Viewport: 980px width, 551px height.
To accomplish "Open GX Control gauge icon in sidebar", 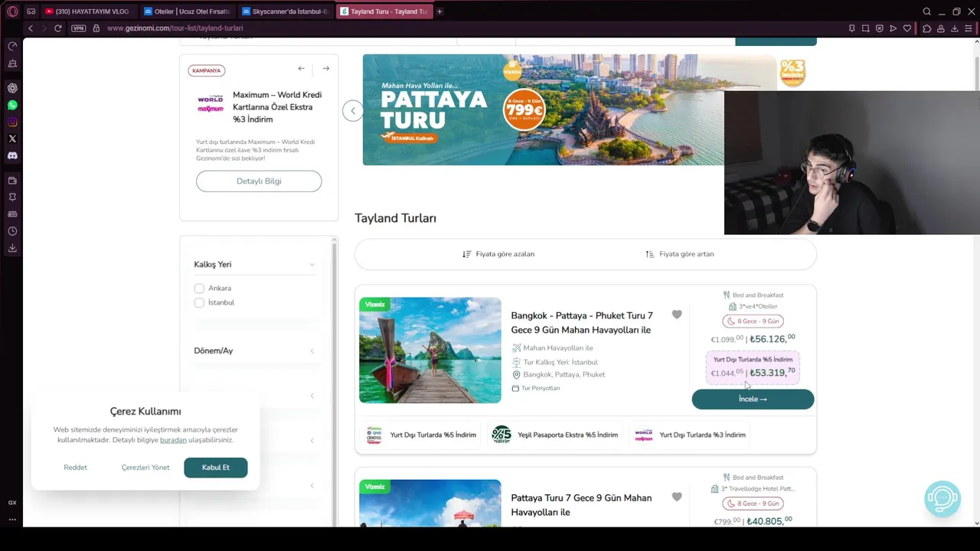I will tap(12, 46).
